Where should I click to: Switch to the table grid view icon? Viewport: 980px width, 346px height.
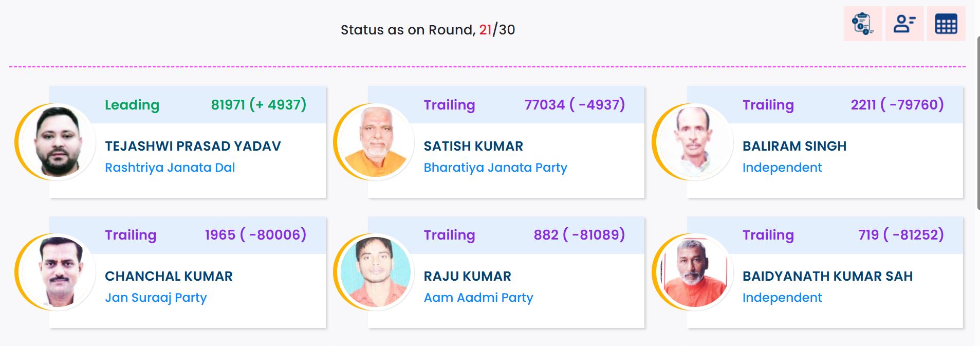(946, 24)
